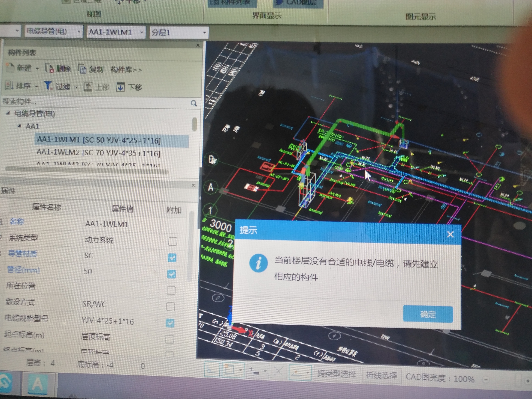The width and height of the screenshot is (532, 399).
Task: Open the 过滤 dropdown arrow
Action: pos(76,87)
